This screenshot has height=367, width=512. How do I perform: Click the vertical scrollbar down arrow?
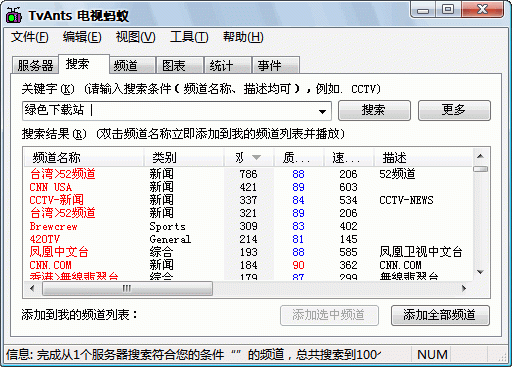click(480, 272)
